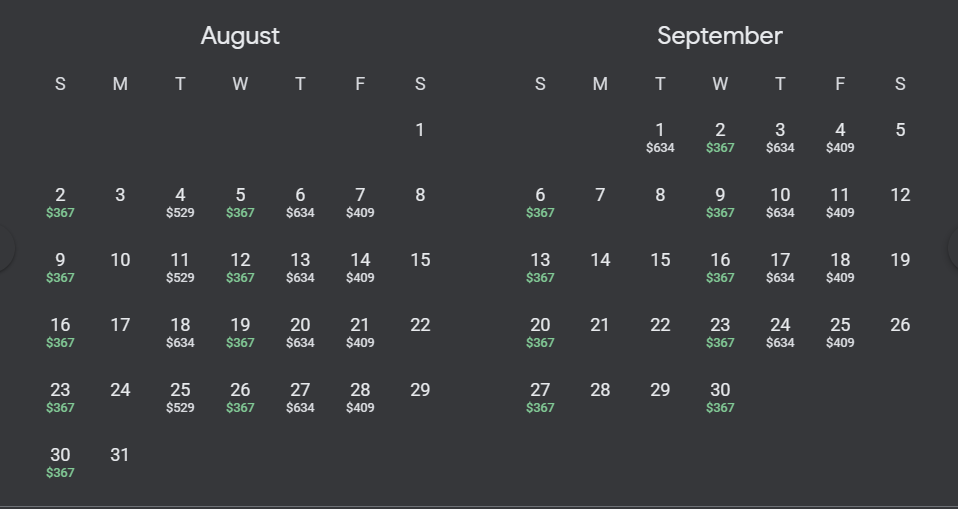
Task: Select September 9 priced $367
Action: pos(720,201)
